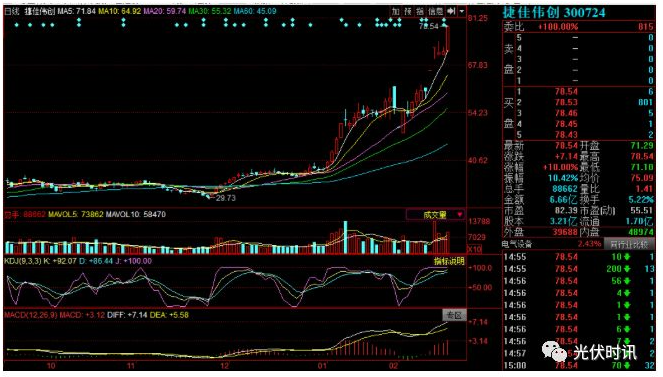
Task: Click the jump-to-latest arrow icon
Action: (x=451, y=11)
